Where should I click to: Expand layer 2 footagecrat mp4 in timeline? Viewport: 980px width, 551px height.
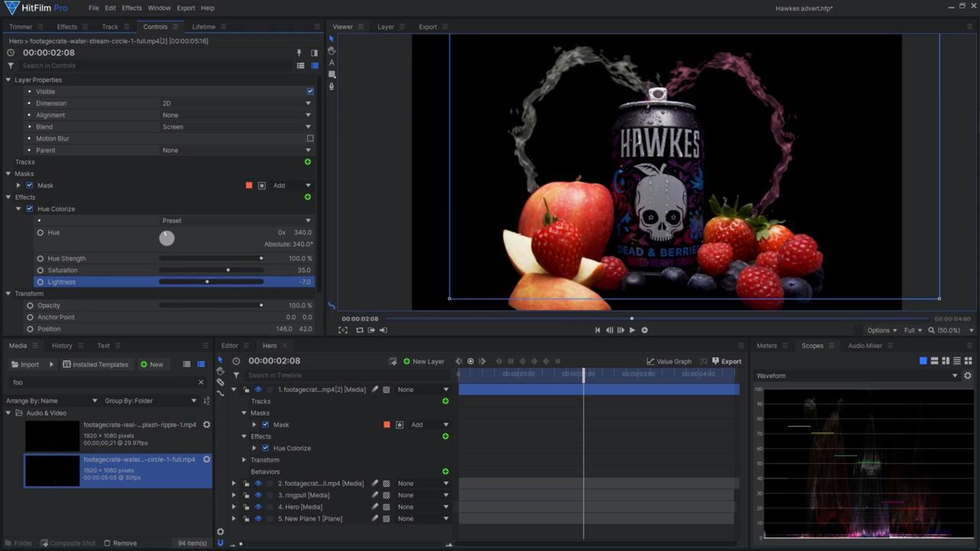234,484
